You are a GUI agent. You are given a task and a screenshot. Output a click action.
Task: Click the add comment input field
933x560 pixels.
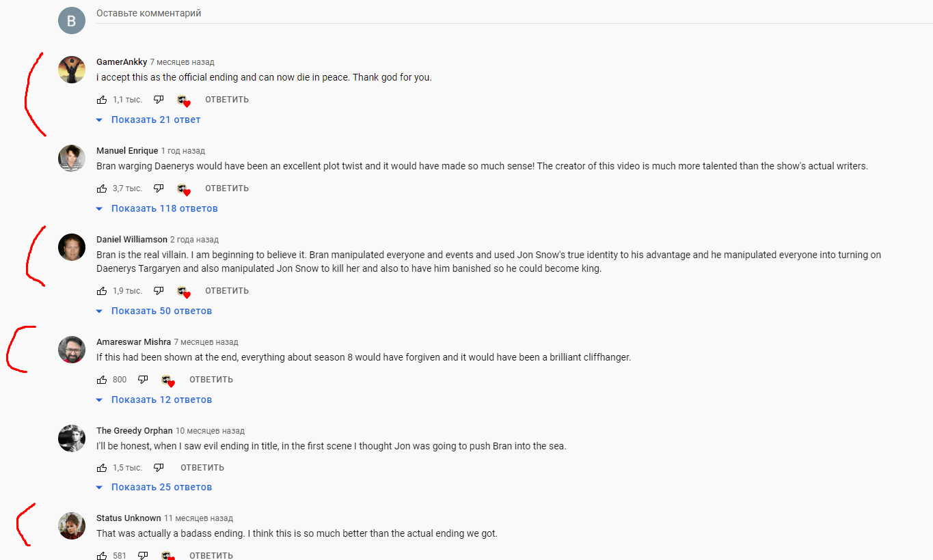513,14
